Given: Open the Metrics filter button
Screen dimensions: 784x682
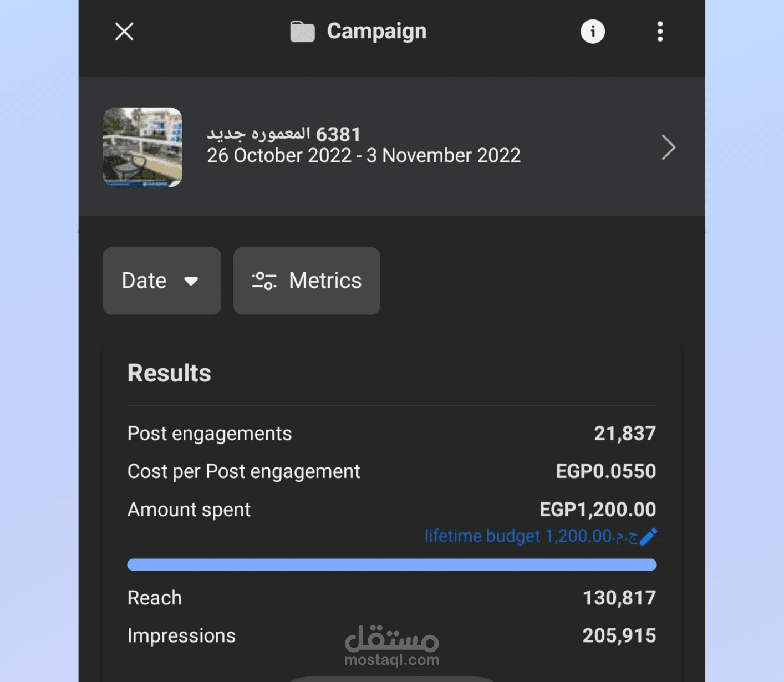Looking at the screenshot, I should (307, 281).
